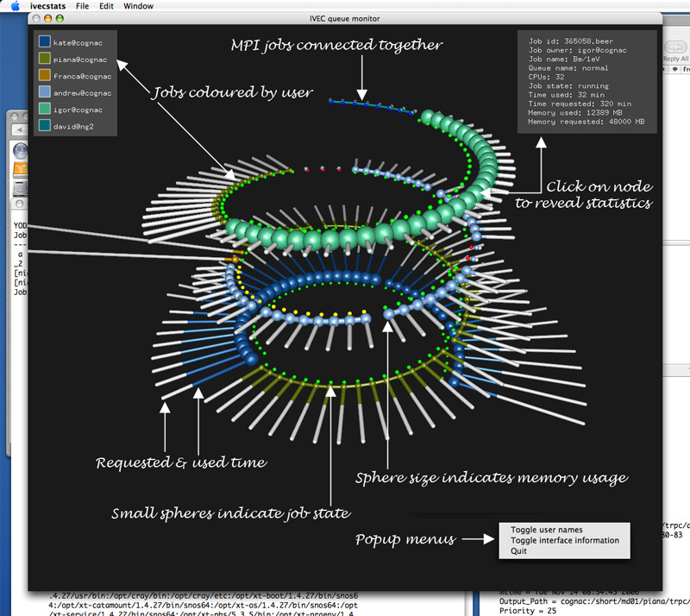Screen dimensions: 690x616
Task: Click the david@ng2 teal swatch
Action: pos(45,125)
